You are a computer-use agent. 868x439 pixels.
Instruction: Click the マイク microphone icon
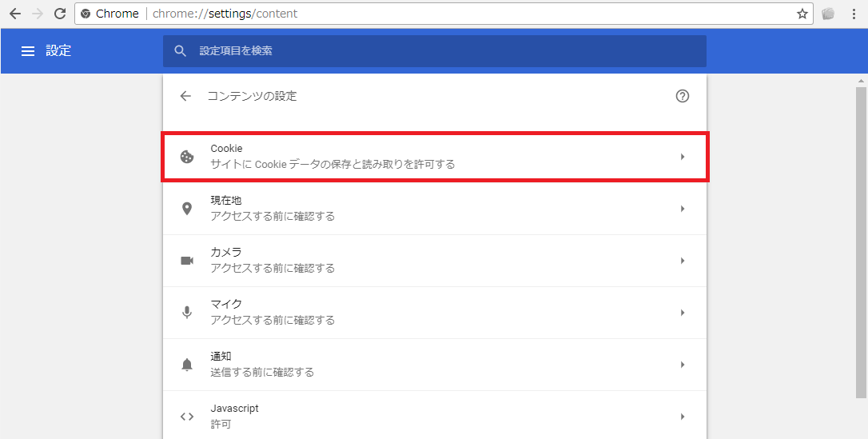187,313
